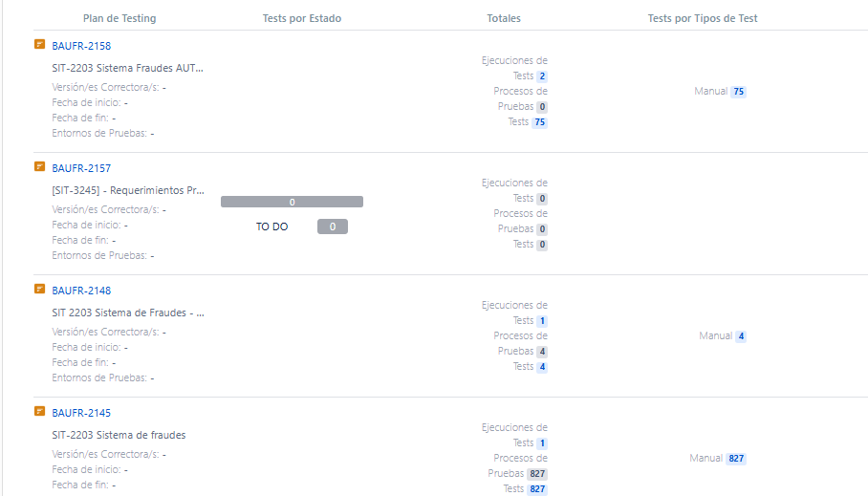
Task: Click the Manual 827 test type badge
Action: pos(735,459)
